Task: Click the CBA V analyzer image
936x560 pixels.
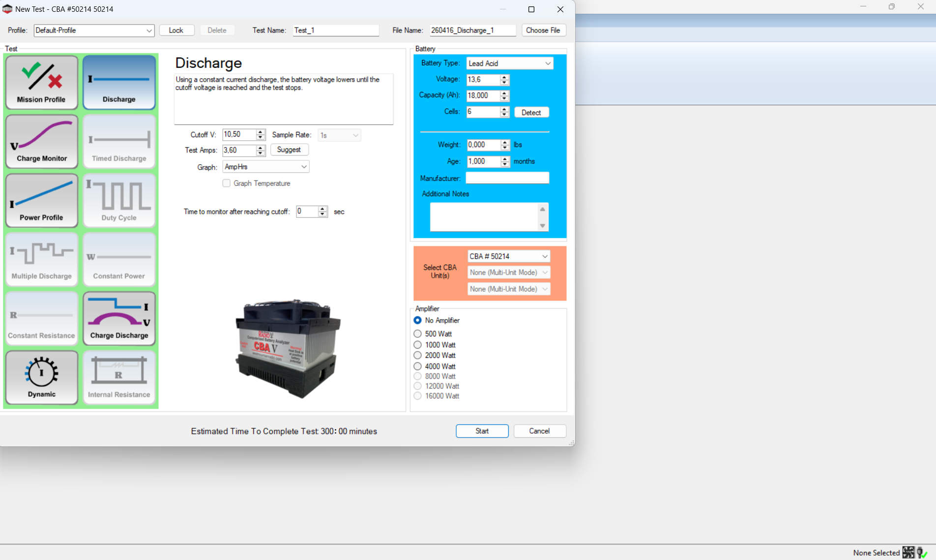Action: click(288, 348)
